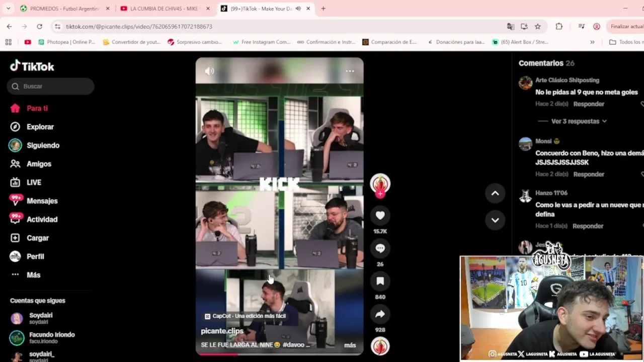Image resolution: width=644 pixels, height=362 pixels.
Task: Open Free Instagram Com... bookmark
Action: tap(261, 42)
